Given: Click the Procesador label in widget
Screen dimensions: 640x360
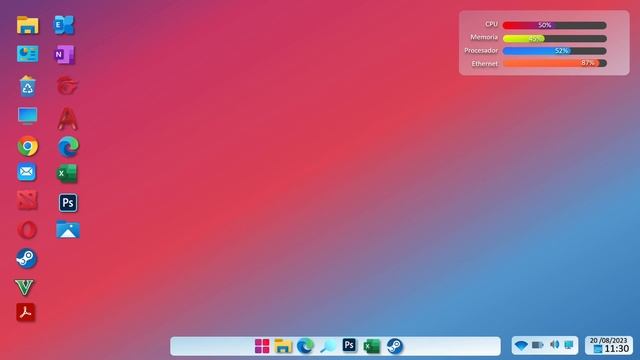Looking at the screenshot, I should (481, 50).
